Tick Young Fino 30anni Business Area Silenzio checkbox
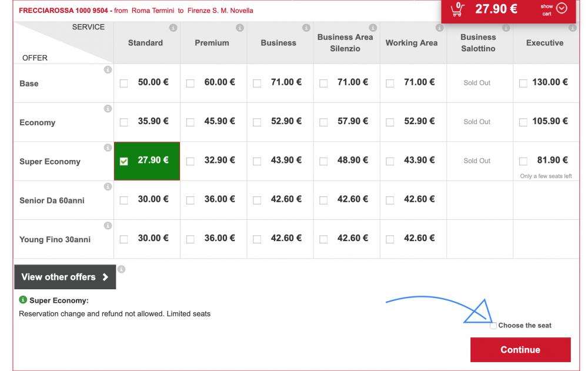Screen dimensions: 588x371 coord(323,239)
